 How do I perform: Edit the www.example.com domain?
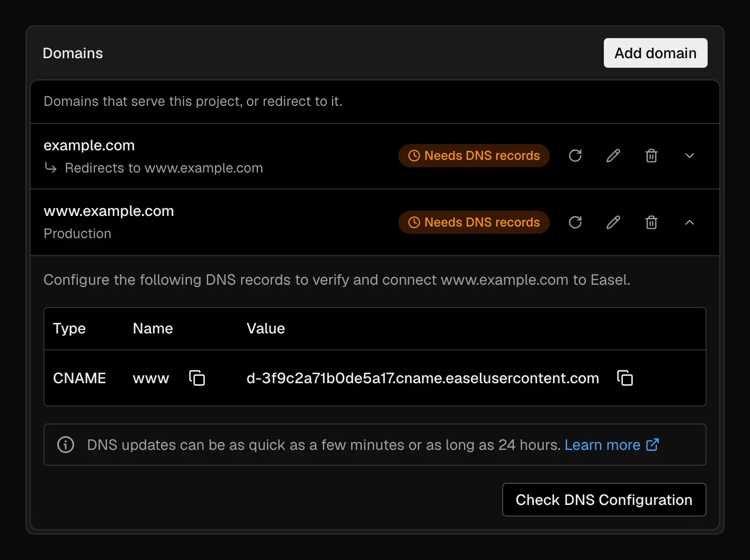pyautogui.click(x=613, y=222)
